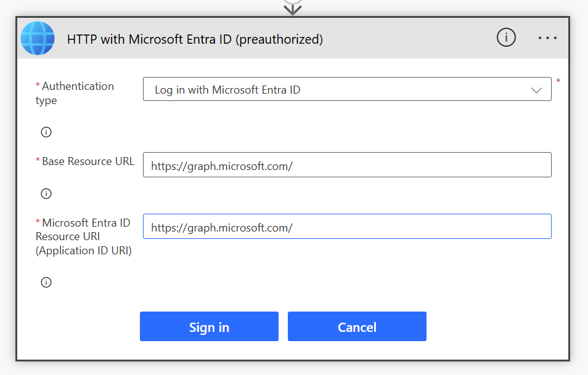Click the Microsoft Entra ID Resource URI label

point(83,236)
